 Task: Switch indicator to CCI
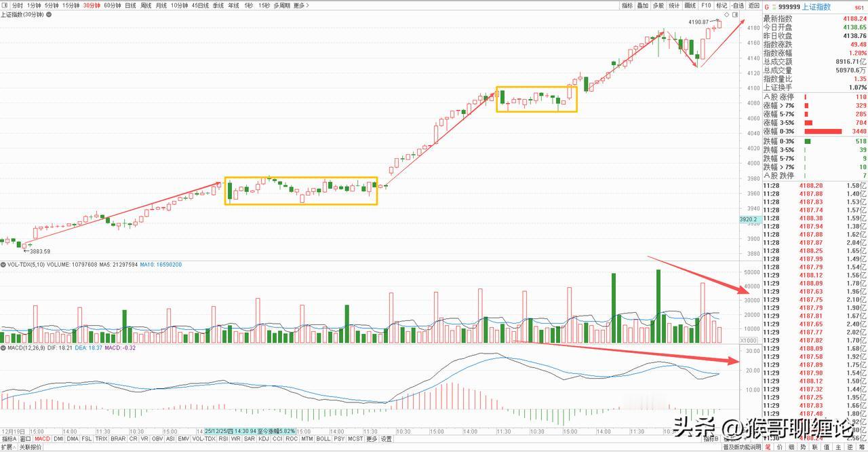coord(277,439)
